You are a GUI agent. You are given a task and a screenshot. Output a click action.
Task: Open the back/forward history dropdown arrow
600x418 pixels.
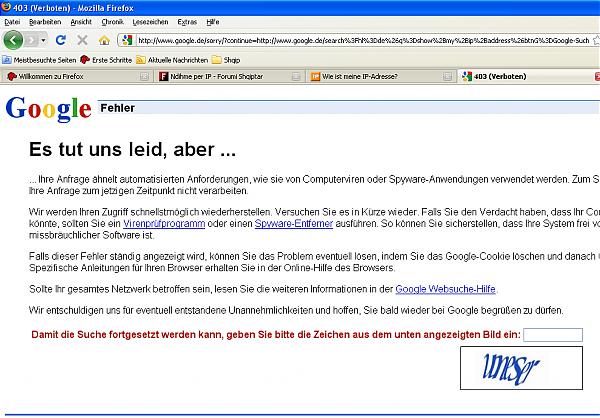tap(43, 40)
